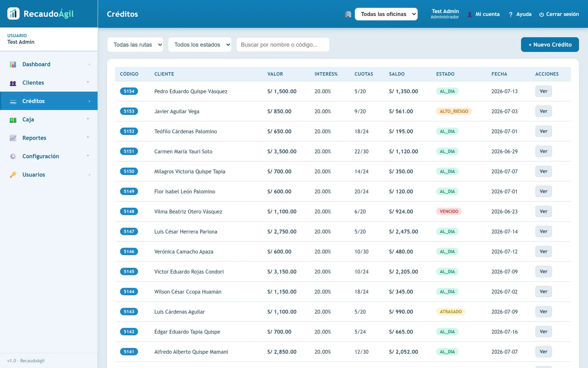Open the Todos los estados filter
The width and height of the screenshot is (588, 368).
coord(200,44)
